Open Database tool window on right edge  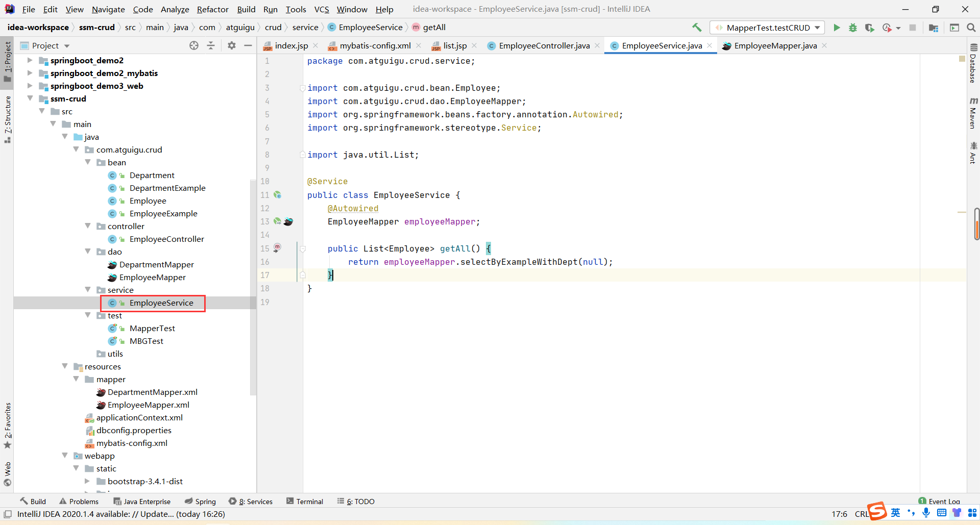pos(973,63)
